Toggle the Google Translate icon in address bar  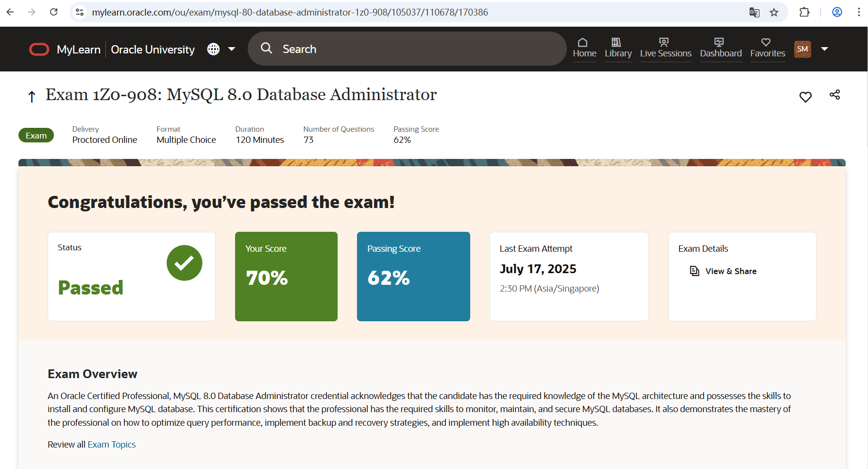(754, 12)
